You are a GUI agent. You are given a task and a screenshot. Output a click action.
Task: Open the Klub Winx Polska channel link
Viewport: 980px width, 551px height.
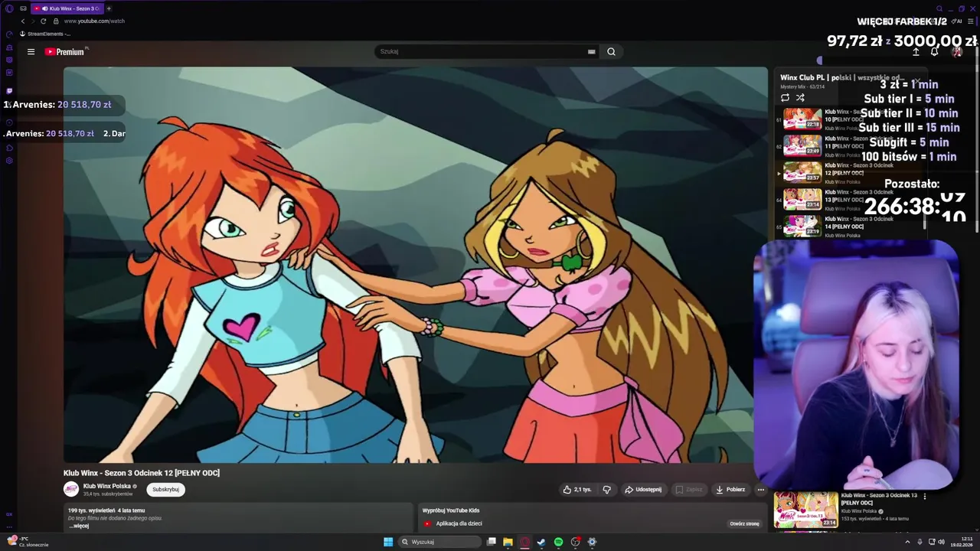point(106,486)
